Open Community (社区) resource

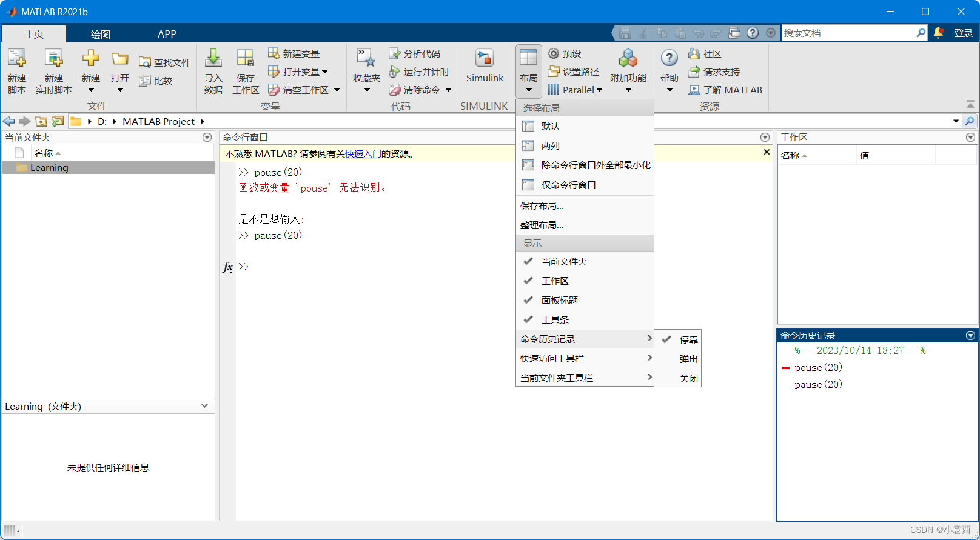coord(705,53)
